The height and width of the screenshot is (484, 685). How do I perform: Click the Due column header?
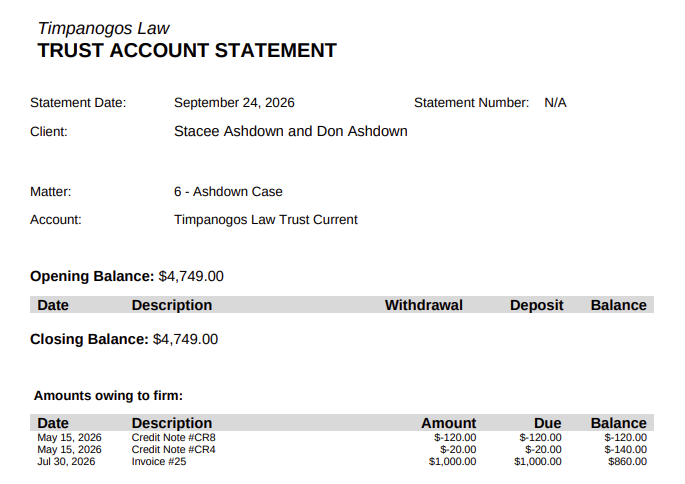[547, 423]
